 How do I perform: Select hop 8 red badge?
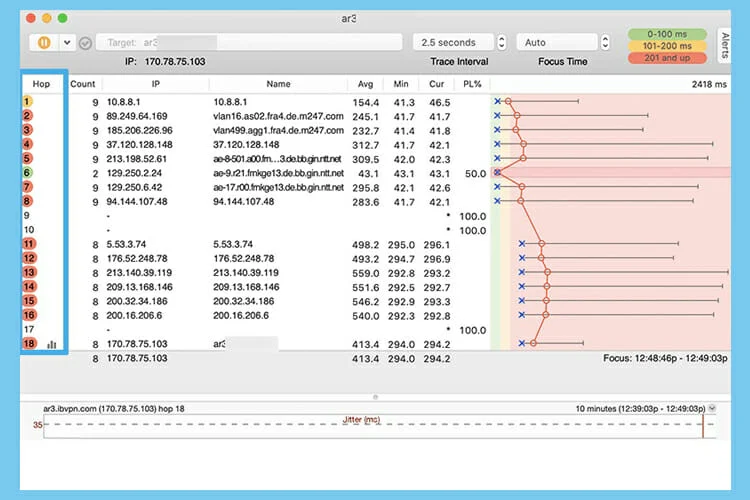(27, 201)
